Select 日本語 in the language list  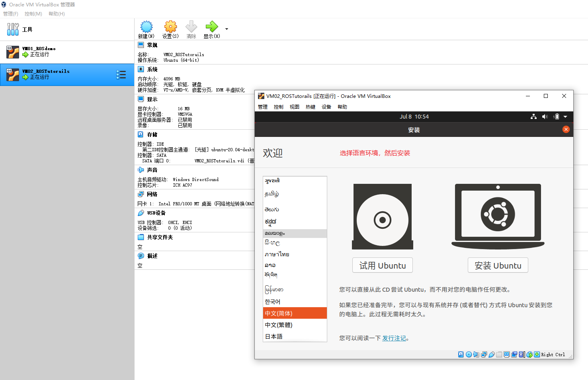pyautogui.click(x=274, y=336)
